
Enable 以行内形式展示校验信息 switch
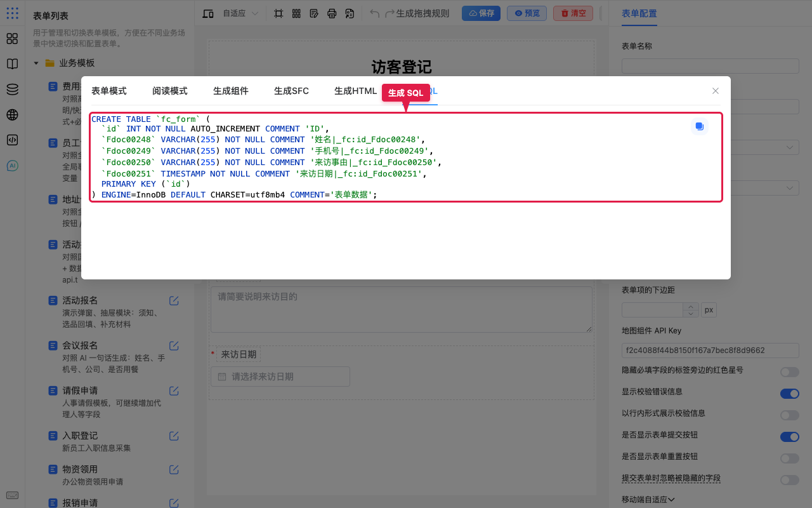coord(790,415)
